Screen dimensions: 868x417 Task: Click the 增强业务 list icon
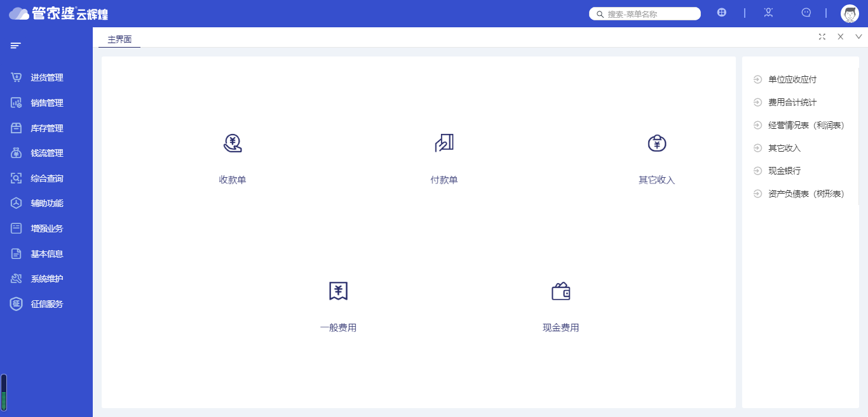click(x=17, y=228)
